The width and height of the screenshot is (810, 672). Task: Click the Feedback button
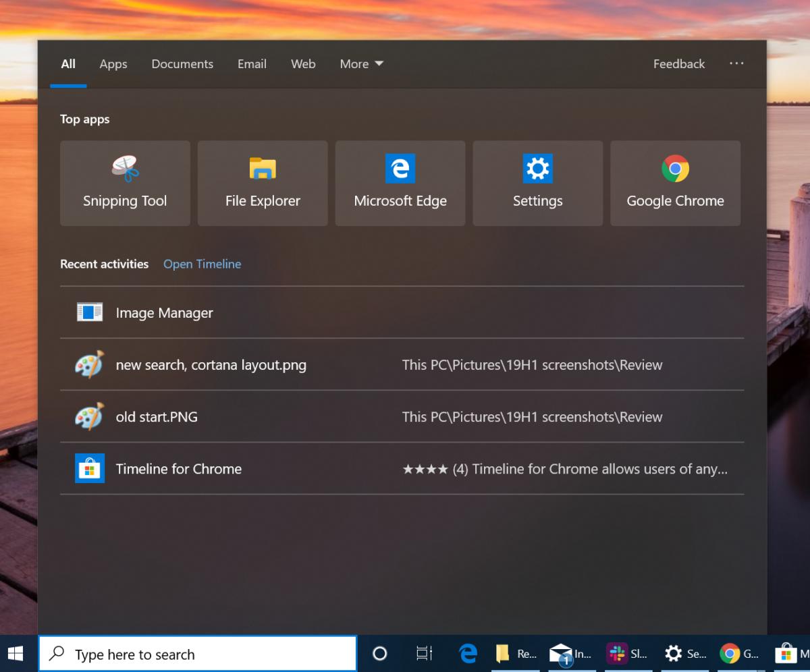[678, 63]
